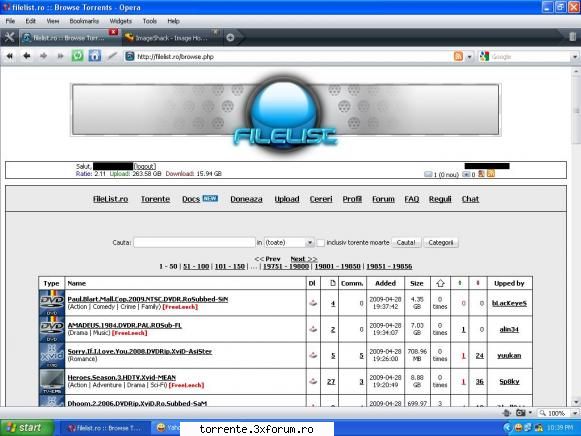Toggle 'inclusiv torente moarte' checkbox

(x=321, y=243)
